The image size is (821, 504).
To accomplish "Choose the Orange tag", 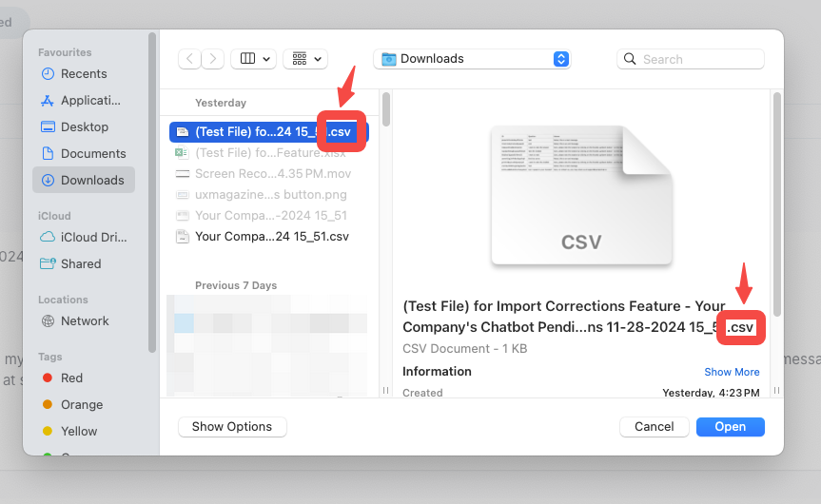I will (x=82, y=405).
